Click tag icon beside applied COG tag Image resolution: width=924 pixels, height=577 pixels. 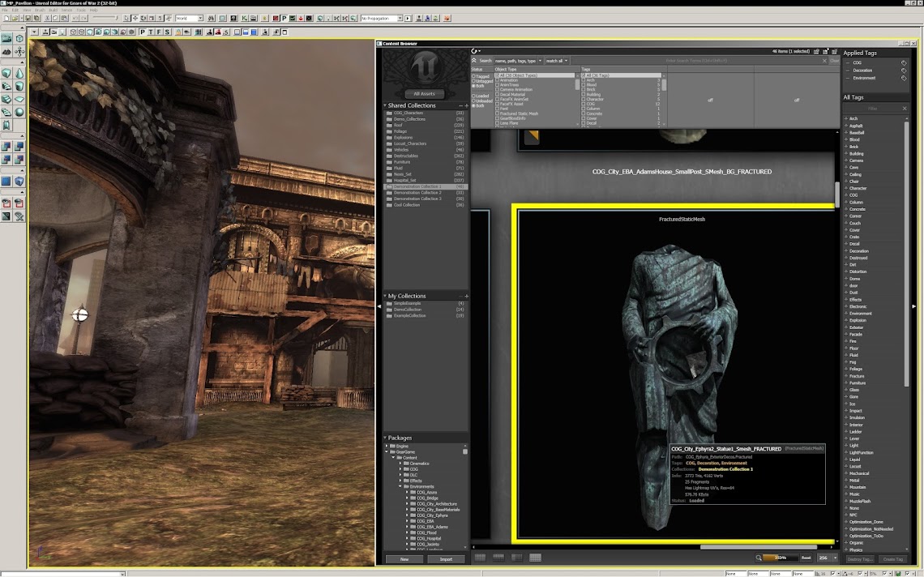click(x=904, y=62)
